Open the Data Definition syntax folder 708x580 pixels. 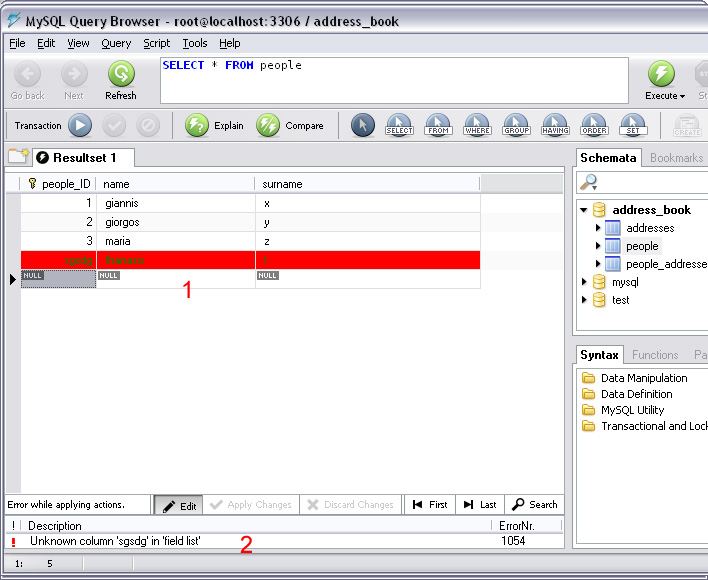coord(628,394)
